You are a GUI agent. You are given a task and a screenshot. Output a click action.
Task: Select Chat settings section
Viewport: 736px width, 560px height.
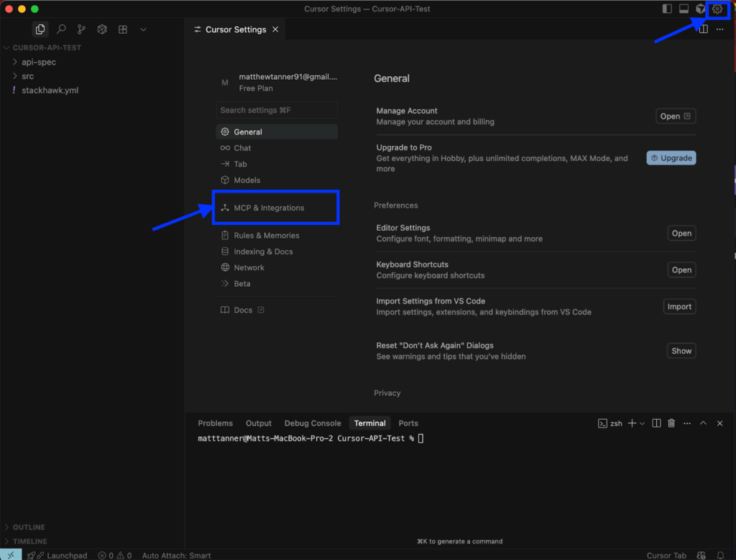277,148
